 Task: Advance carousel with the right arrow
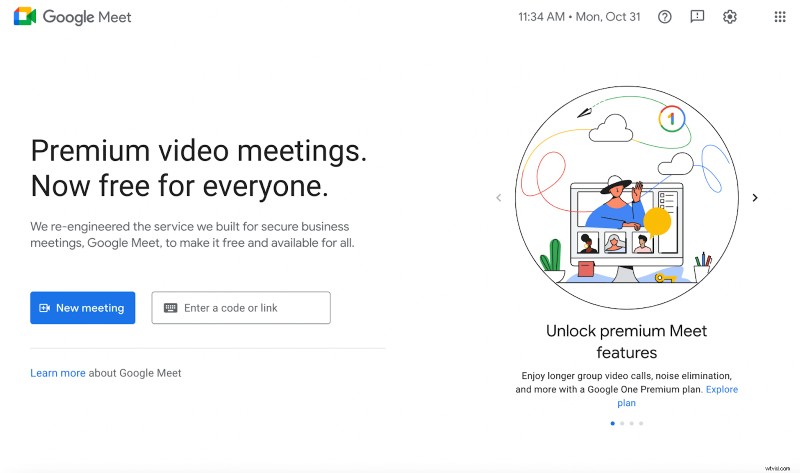pyautogui.click(x=755, y=198)
